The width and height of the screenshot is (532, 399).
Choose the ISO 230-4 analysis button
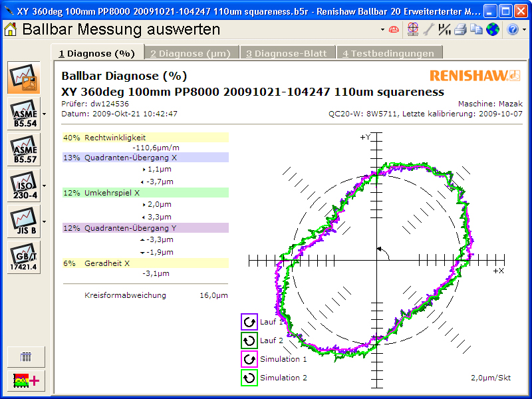24,186
